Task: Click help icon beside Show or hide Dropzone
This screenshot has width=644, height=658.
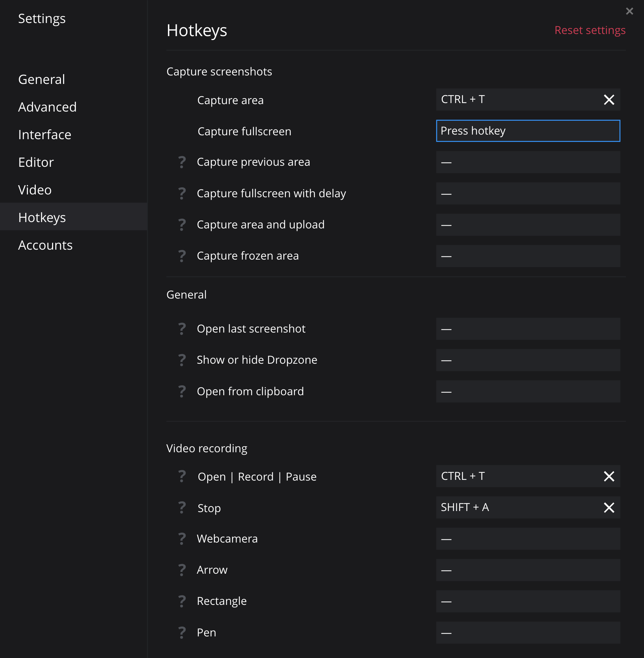Action: tap(182, 360)
